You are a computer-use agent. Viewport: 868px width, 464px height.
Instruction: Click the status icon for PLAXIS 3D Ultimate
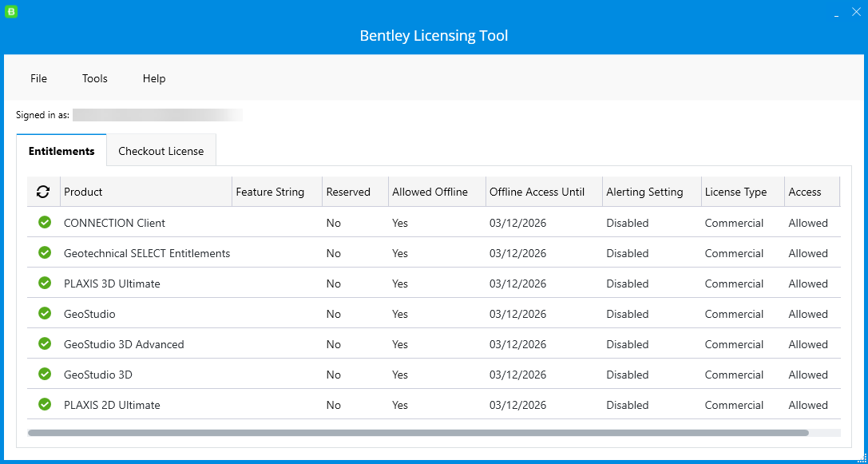pyautogui.click(x=44, y=283)
